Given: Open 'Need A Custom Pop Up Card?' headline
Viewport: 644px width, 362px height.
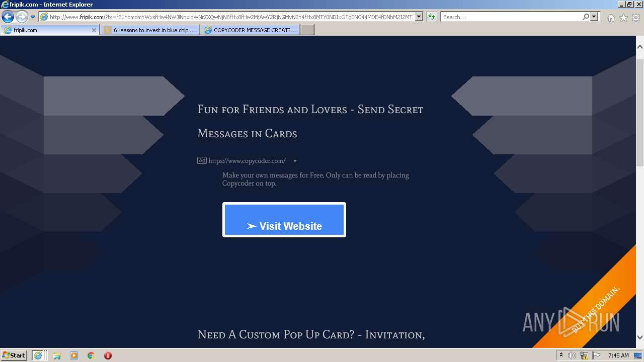Looking at the screenshot, I should pyautogui.click(x=311, y=334).
